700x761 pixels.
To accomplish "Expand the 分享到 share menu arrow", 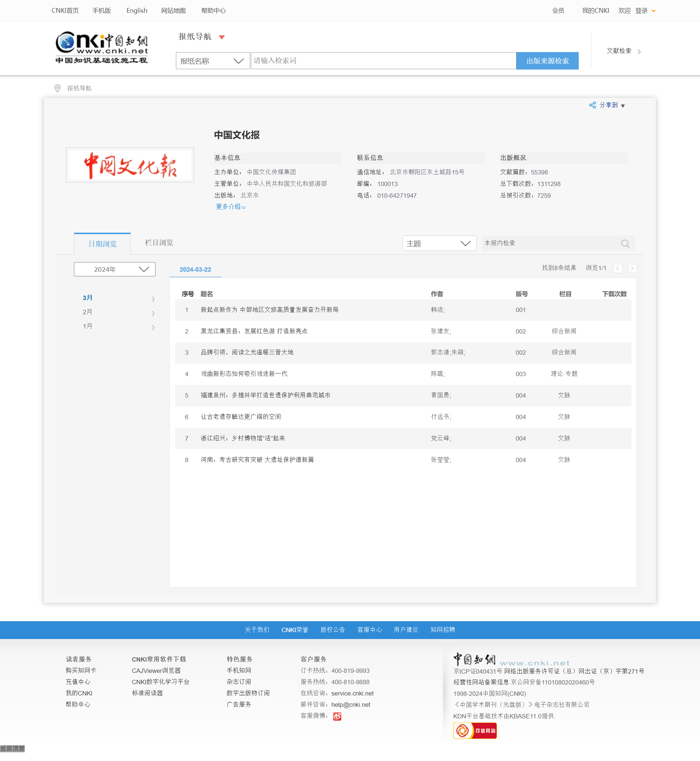I will (623, 106).
